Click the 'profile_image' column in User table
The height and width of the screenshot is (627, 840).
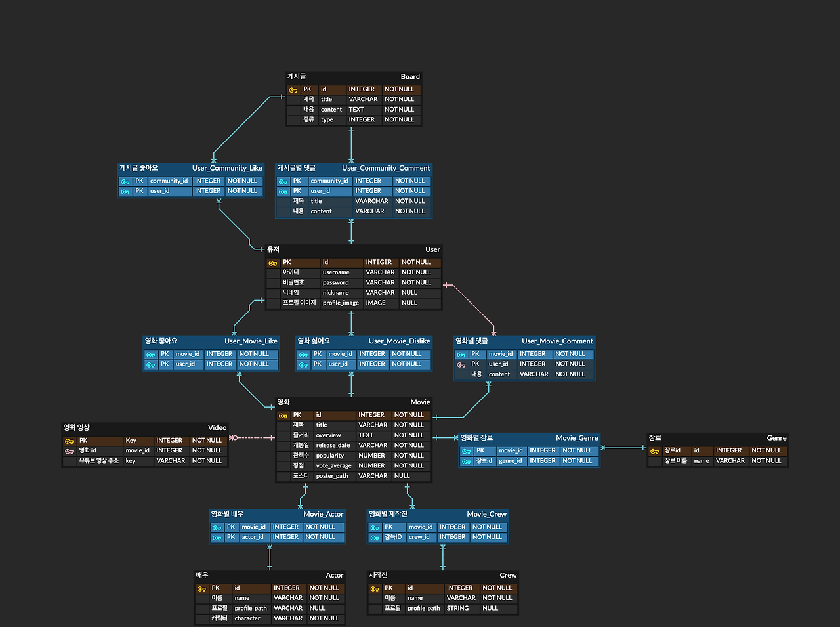tap(341, 303)
